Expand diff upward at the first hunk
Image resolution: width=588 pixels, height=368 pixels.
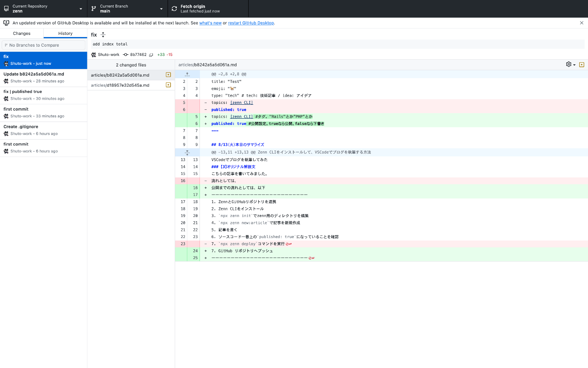(187, 74)
